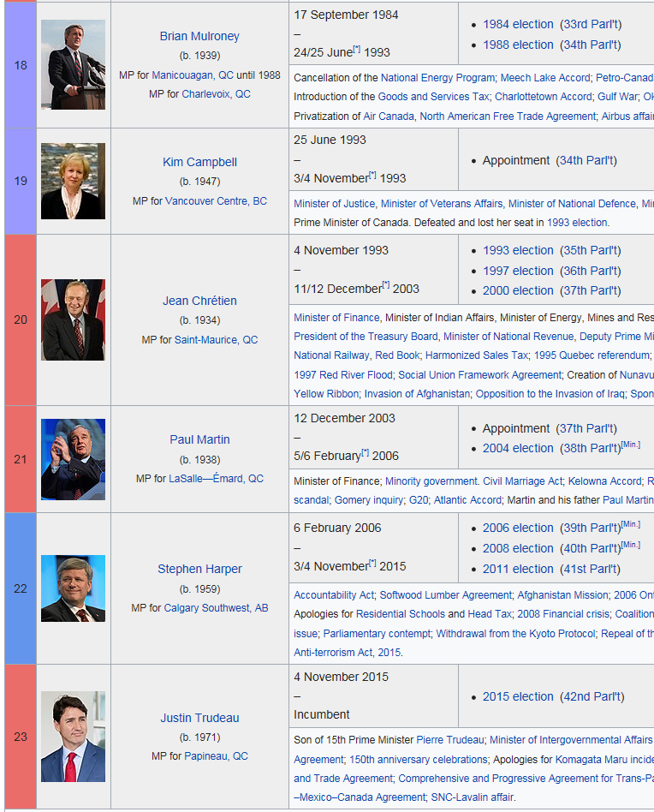Click the Kim Campbell name link

click(x=199, y=162)
